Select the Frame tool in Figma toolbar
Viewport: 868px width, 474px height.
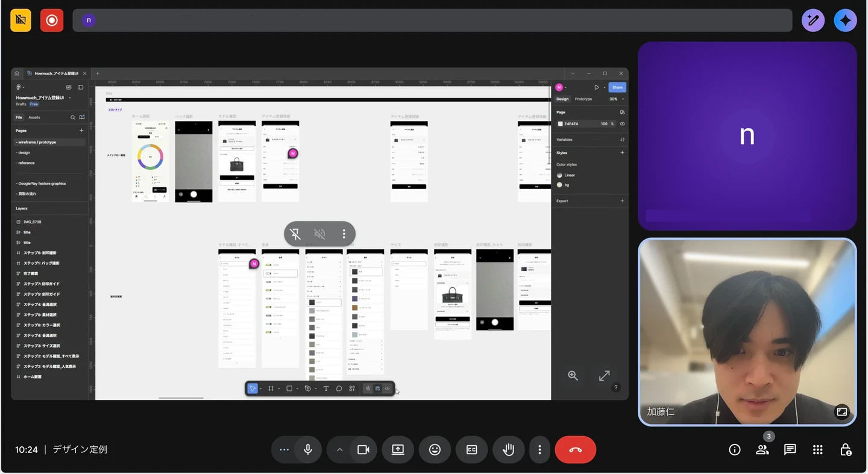[271, 388]
